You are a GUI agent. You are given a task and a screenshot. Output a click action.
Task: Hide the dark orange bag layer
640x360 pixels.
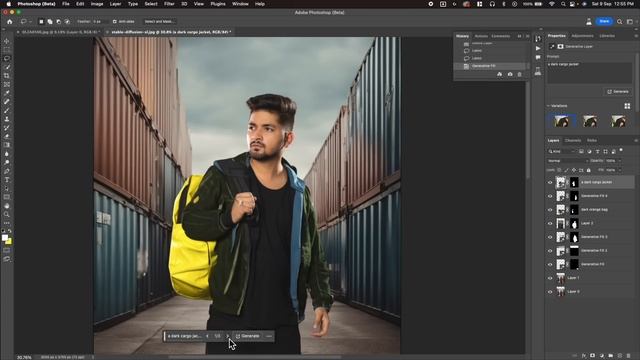550,210
